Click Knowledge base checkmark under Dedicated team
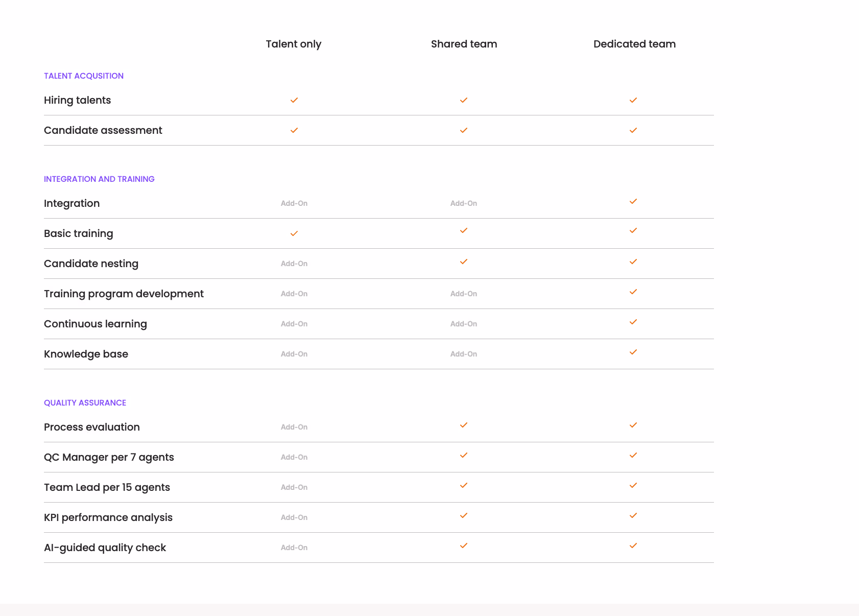This screenshot has height=616, width=859. [633, 352]
